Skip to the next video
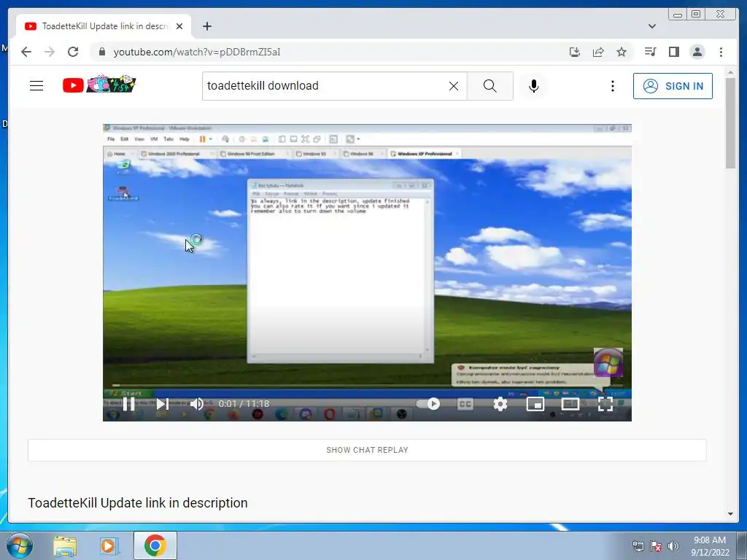The image size is (747, 560). pyautogui.click(x=163, y=404)
